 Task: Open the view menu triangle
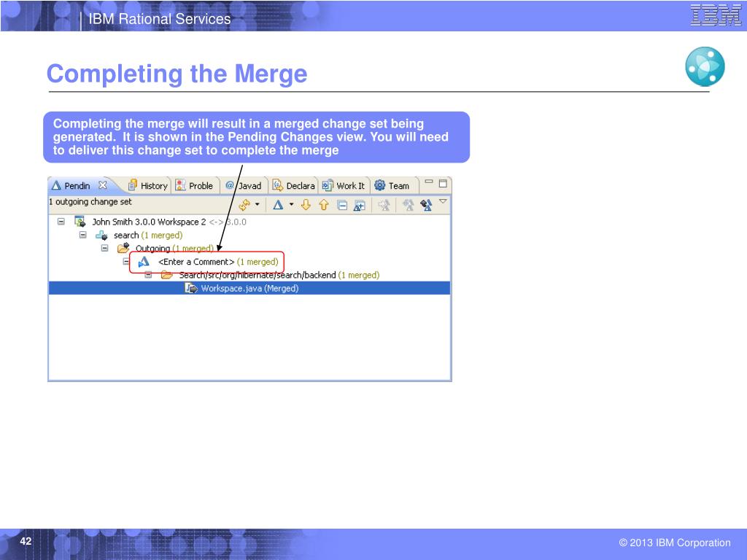pyautogui.click(x=443, y=201)
